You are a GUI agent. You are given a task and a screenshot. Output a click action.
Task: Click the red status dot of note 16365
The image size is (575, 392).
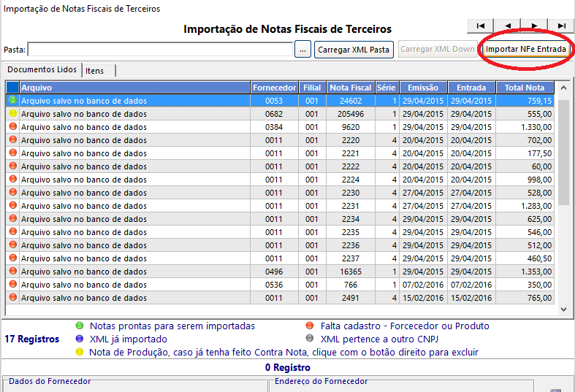point(13,271)
